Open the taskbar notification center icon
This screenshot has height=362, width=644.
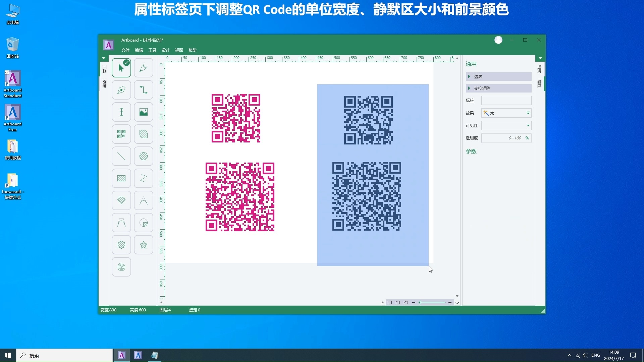[x=633, y=355]
